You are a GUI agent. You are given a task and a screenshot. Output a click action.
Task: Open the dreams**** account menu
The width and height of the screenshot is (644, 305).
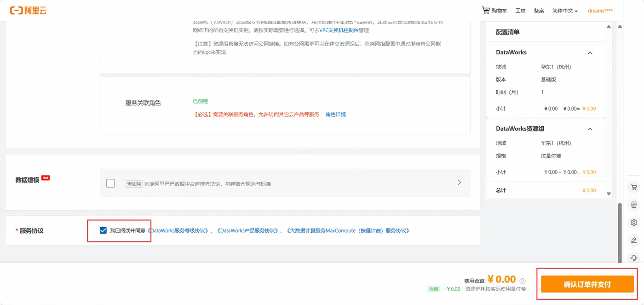point(600,11)
